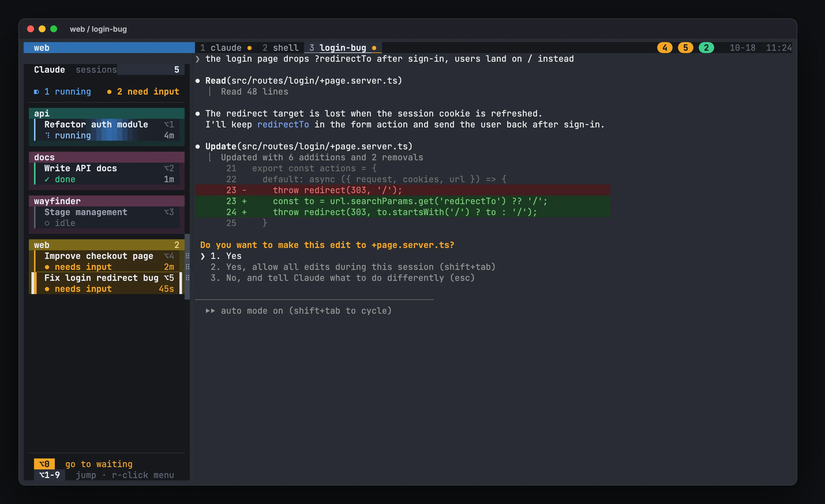Screen dimensions: 825x504
Task: Open the Improve checkout page session
Action: point(106,261)
